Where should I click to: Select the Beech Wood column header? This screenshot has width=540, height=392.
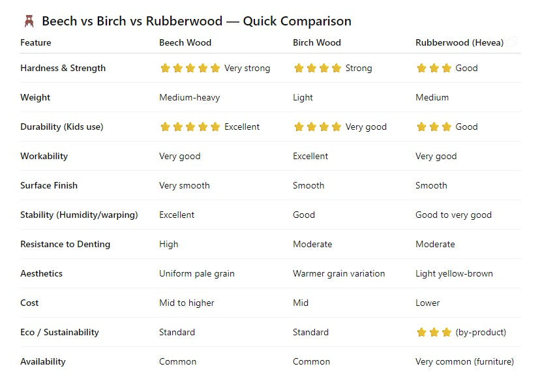pyautogui.click(x=185, y=42)
